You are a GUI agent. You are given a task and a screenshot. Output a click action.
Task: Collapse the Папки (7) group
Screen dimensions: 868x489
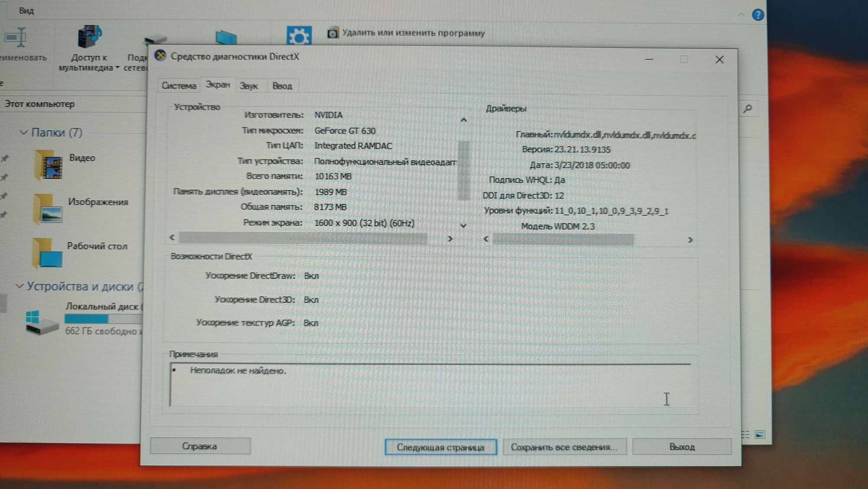23,132
